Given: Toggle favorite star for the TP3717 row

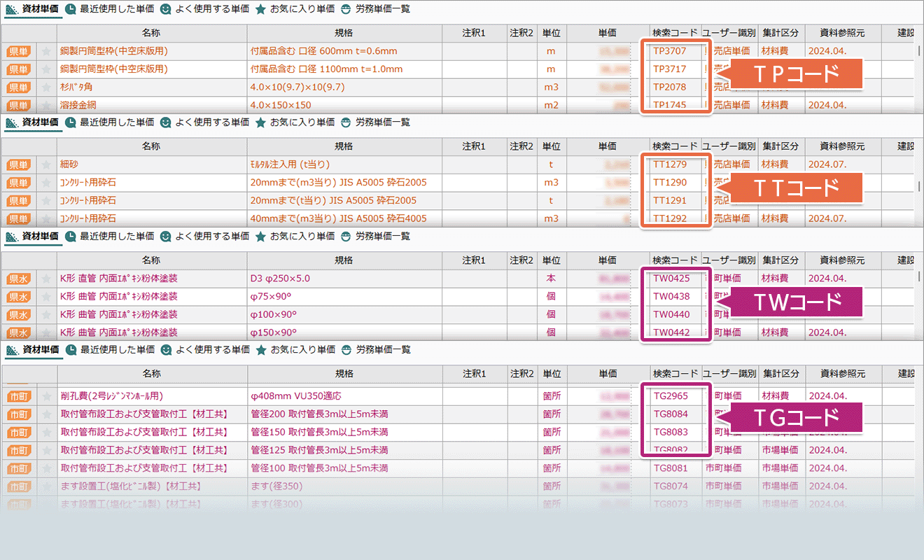Looking at the screenshot, I should (46, 69).
